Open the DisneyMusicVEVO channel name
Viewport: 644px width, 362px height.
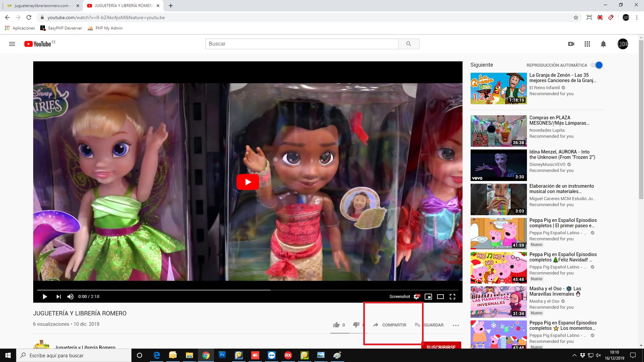click(x=547, y=165)
